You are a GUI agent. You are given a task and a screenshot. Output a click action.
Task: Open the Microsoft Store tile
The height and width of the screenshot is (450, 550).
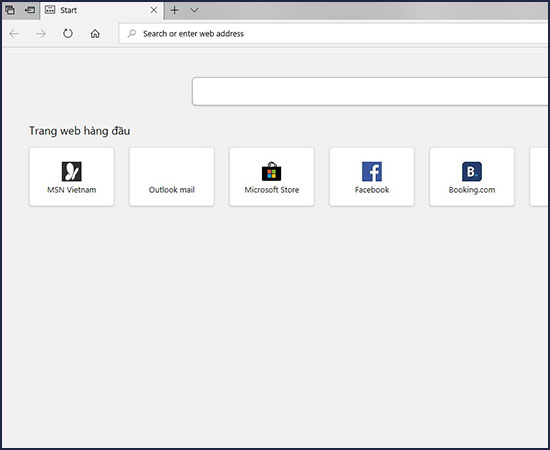pos(272,176)
